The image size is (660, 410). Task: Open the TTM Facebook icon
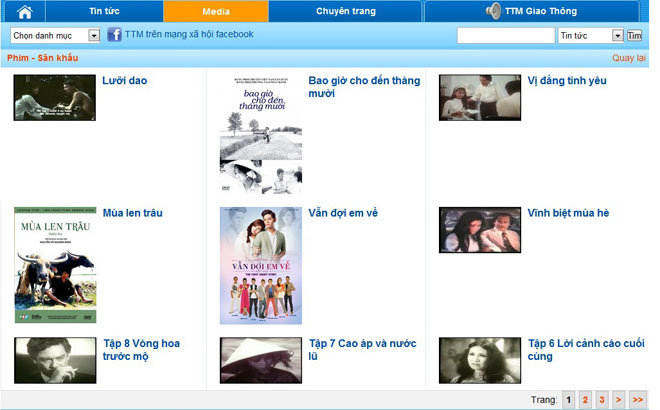pyautogui.click(x=114, y=35)
